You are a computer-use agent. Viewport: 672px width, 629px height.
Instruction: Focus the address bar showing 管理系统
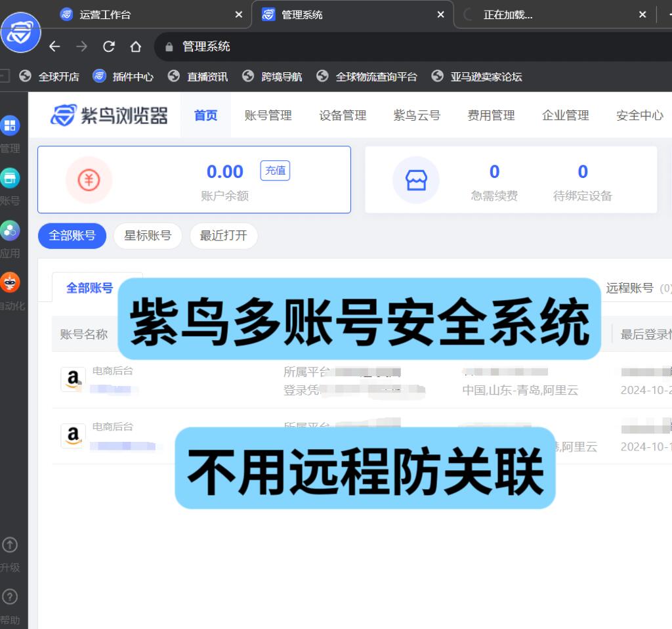pyautogui.click(x=411, y=47)
